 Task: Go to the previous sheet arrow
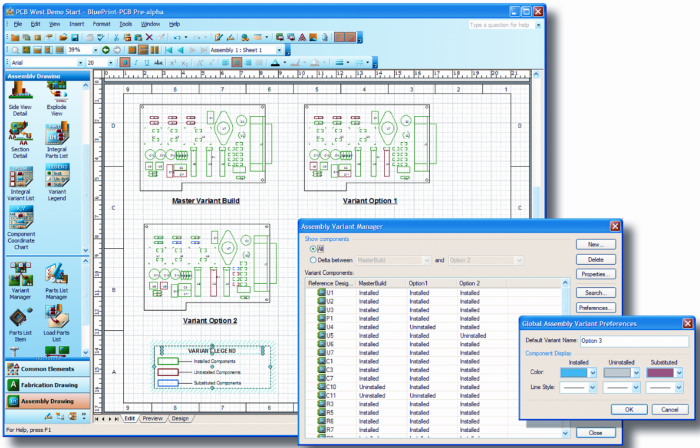[x=180, y=50]
